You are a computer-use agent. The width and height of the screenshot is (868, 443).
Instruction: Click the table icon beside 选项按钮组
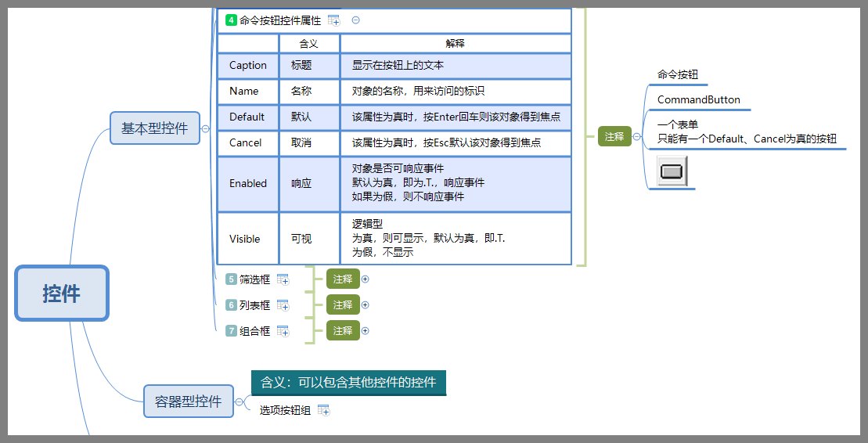point(323,410)
